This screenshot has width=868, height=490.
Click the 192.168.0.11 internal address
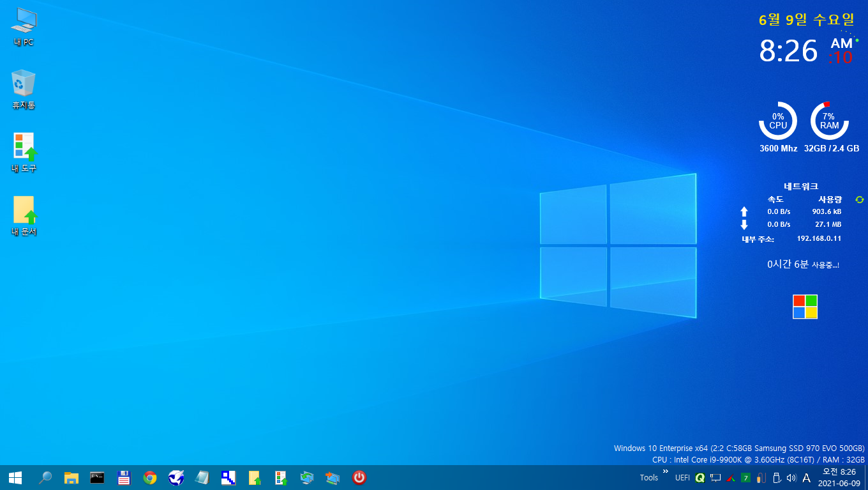coord(819,238)
